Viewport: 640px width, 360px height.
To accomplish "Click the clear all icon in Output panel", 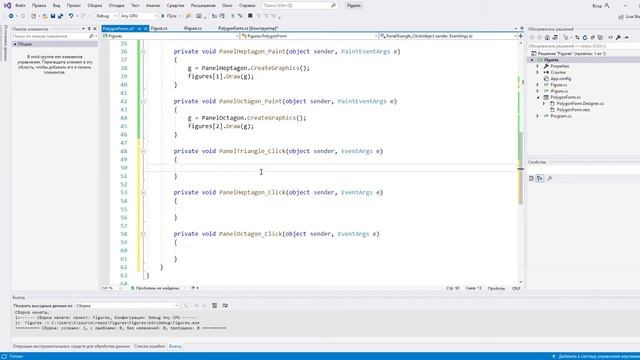I will pyautogui.click(x=215, y=305).
